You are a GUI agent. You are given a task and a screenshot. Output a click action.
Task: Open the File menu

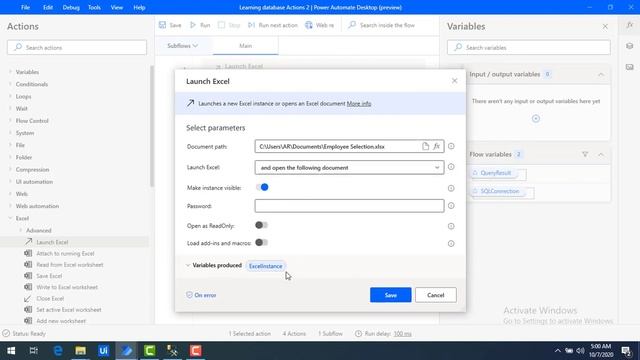25,7
